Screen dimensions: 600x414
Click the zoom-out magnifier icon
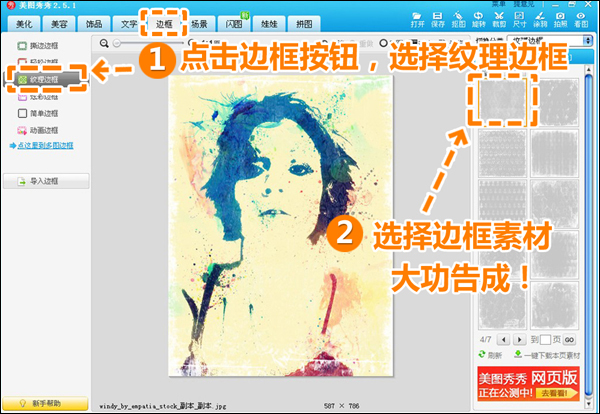coord(105,43)
